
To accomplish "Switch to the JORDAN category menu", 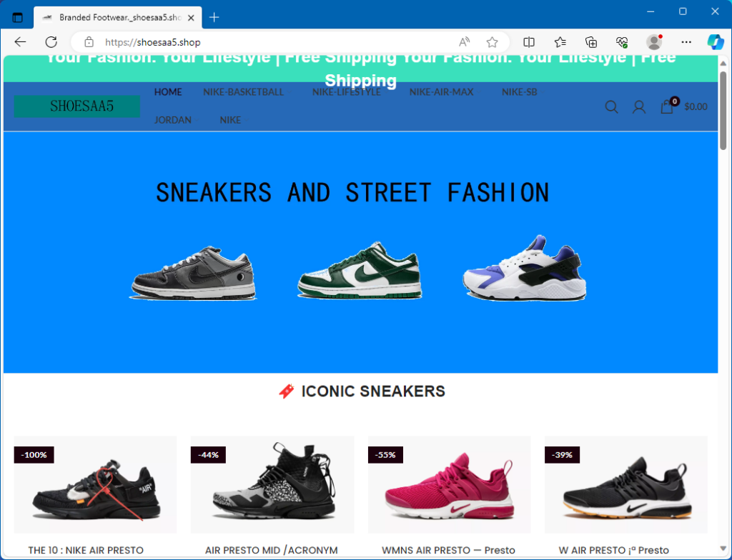I will coord(173,120).
